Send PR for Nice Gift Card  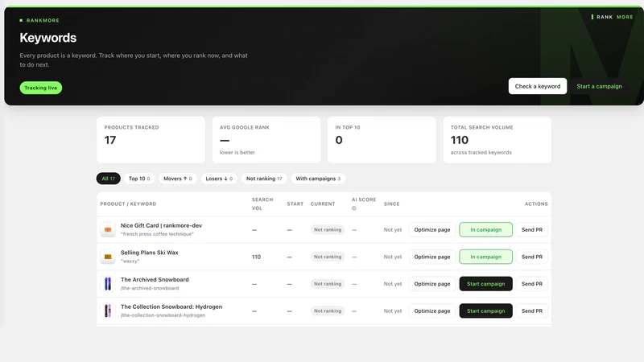532,229
